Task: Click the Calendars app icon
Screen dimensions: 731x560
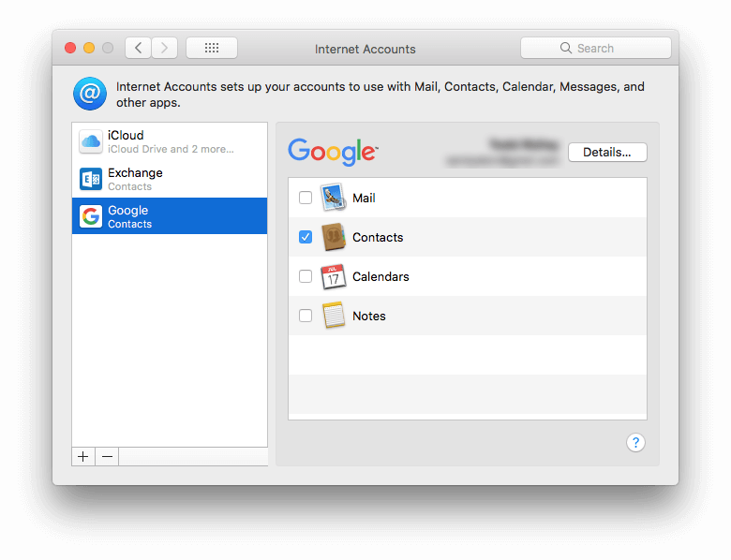Action: 333,276
